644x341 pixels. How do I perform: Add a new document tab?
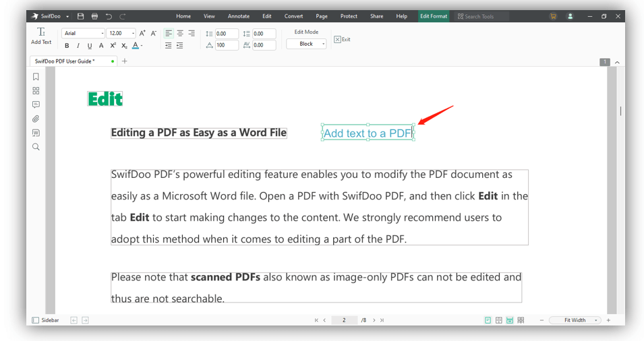pyautogui.click(x=125, y=61)
